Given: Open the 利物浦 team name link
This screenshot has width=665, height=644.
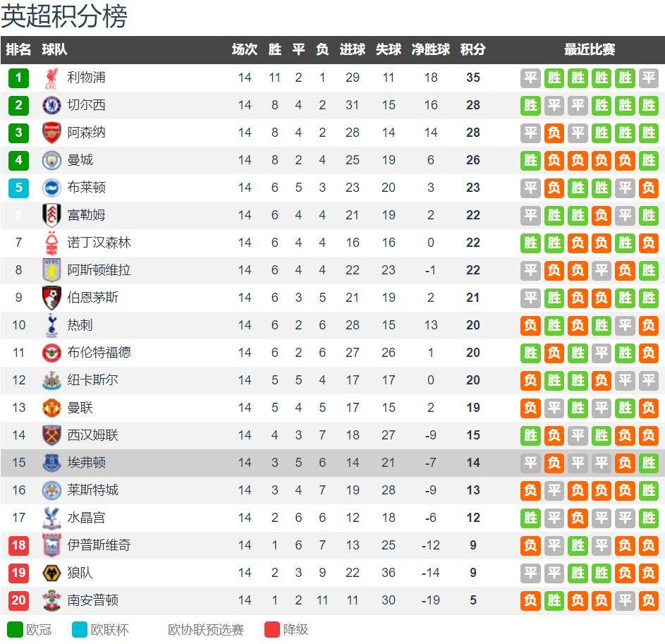Looking at the screenshot, I should point(86,78).
